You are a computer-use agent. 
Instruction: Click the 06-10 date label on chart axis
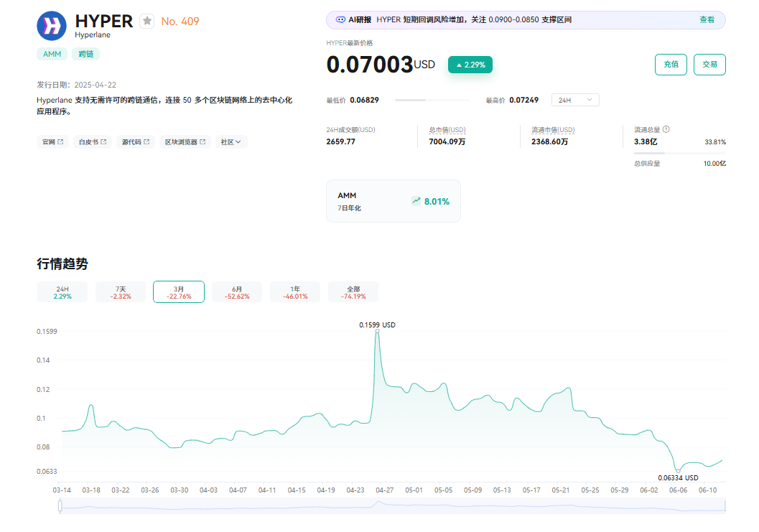coord(708,490)
